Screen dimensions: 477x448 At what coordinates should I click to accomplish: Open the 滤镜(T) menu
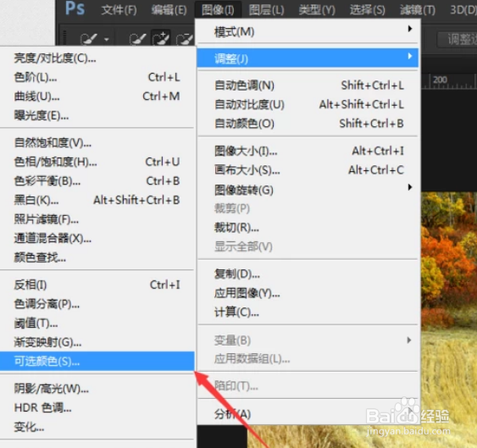[x=418, y=10]
